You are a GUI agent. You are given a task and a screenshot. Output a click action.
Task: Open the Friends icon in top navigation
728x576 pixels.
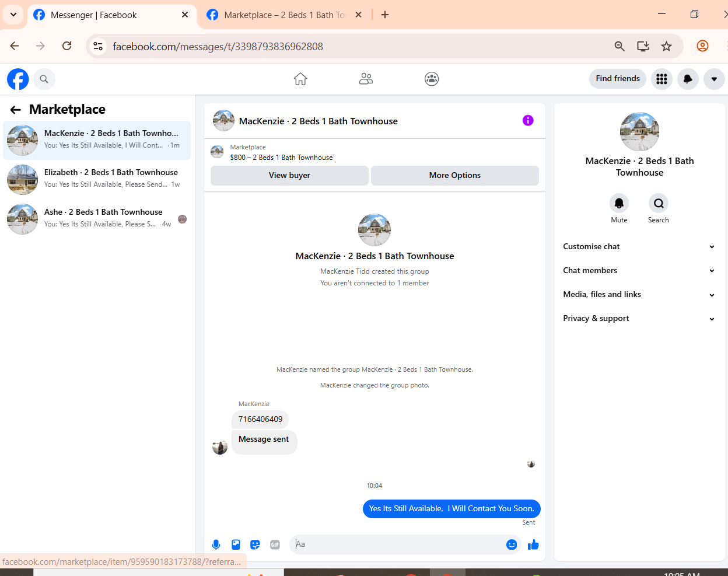pos(366,79)
